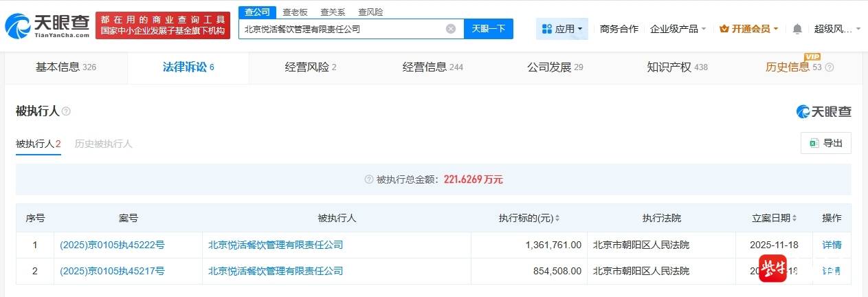Click help icon next to 历史信息 tab
Viewport: 868px width, 297px height.
(829, 67)
